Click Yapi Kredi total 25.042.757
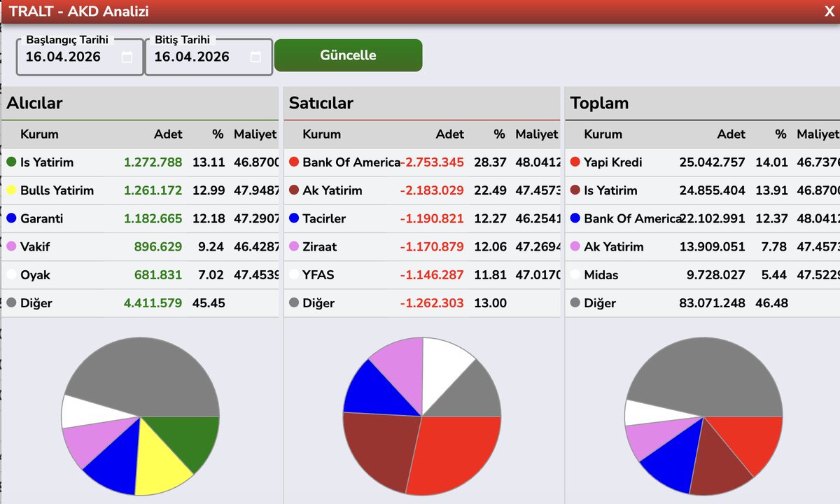The height and width of the screenshot is (504, 840). (713, 162)
